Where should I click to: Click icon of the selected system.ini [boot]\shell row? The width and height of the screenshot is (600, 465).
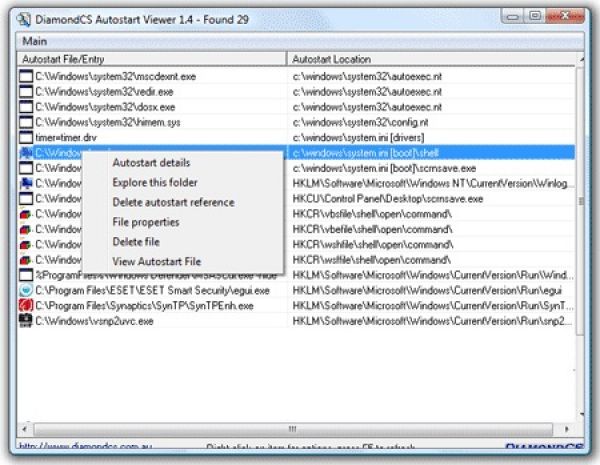(26, 153)
